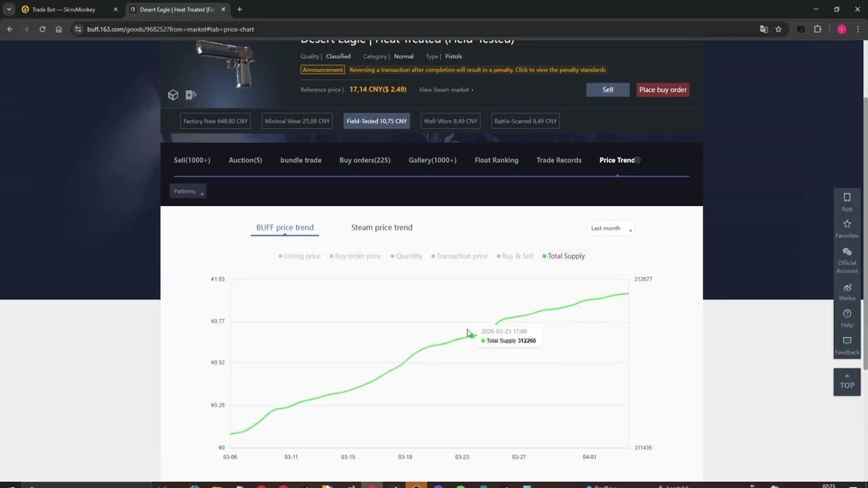
Task: Click the Pistols type value
Action: point(454,56)
